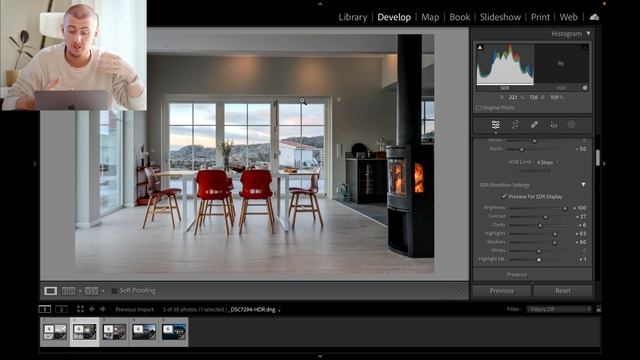Go back with filmstrip left arrow

(92, 309)
